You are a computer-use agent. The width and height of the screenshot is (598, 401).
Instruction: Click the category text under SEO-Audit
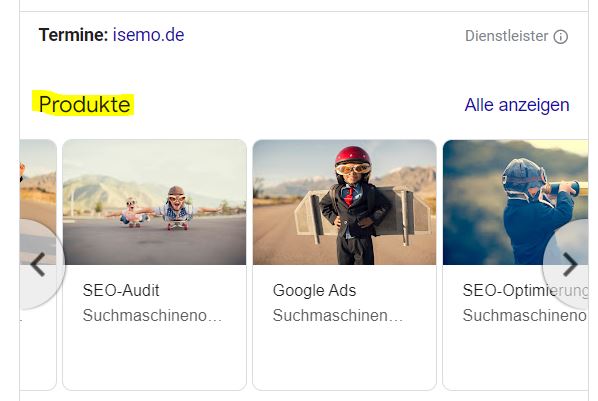pos(152,316)
